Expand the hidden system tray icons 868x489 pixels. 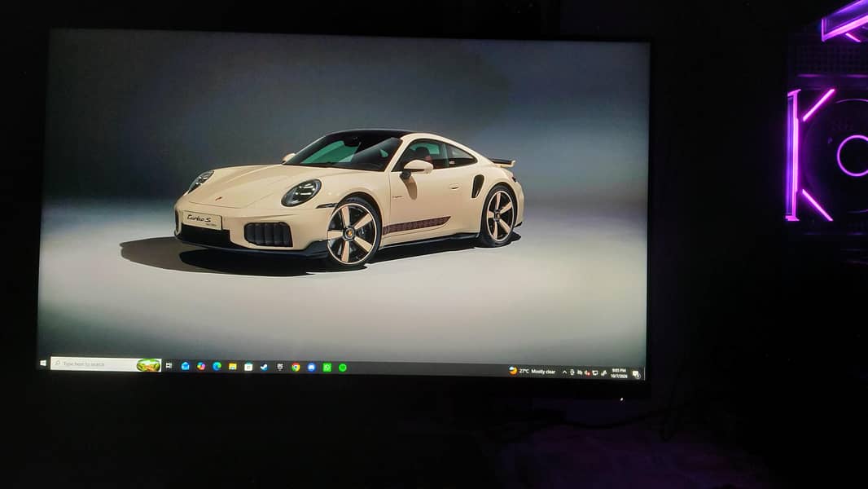tap(564, 372)
